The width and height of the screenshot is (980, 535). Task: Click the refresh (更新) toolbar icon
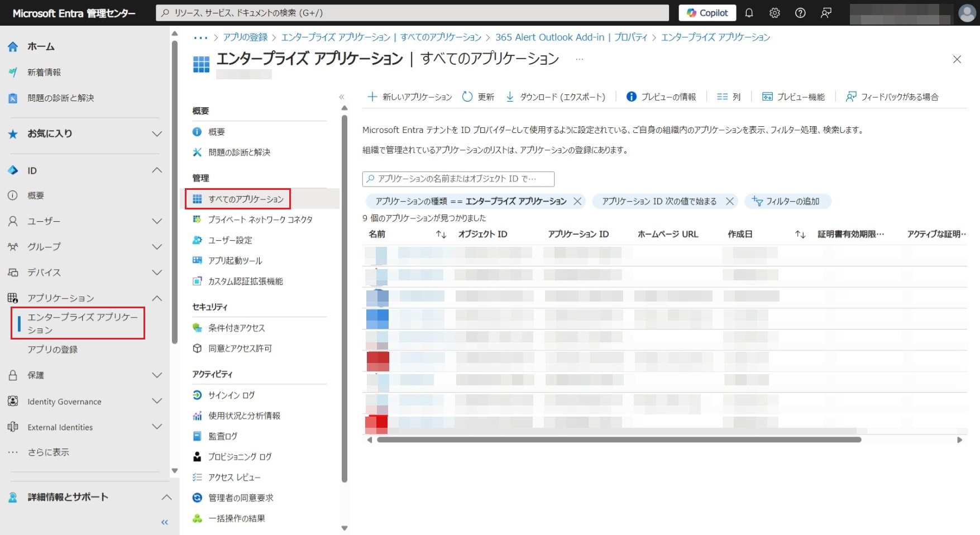click(x=467, y=97)
